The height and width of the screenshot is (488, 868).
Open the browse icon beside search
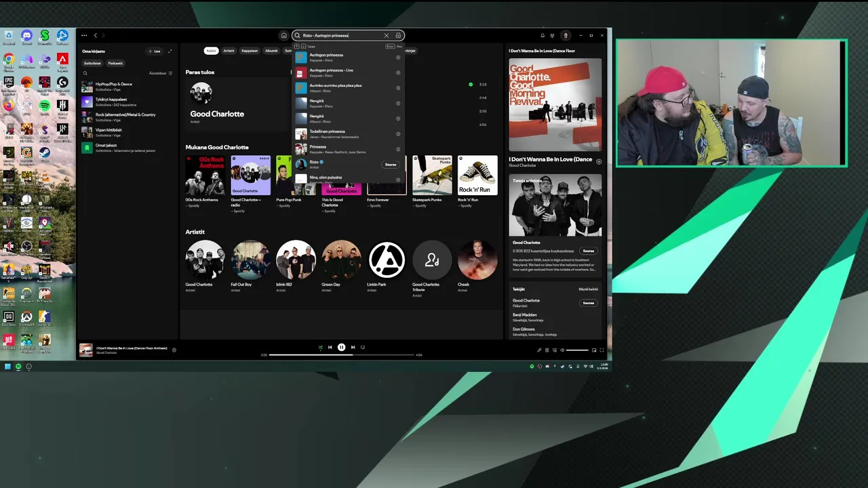[x=398, y=35]
